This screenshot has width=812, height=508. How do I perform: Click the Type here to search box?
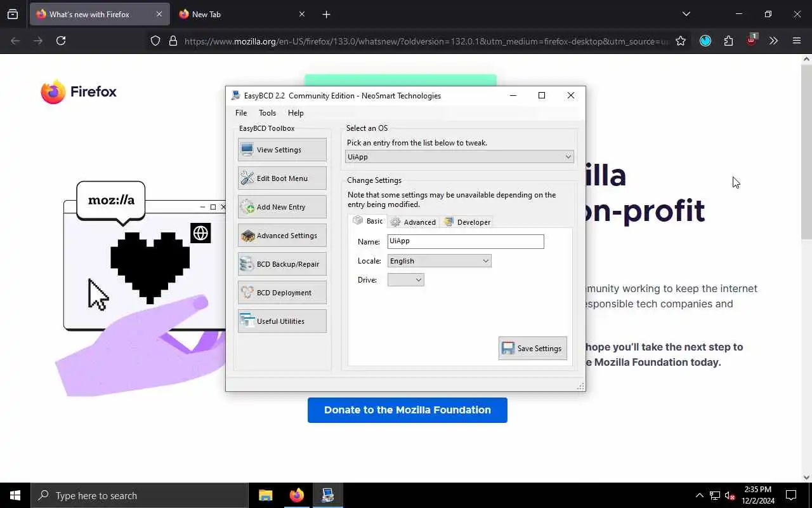(139, 495)
